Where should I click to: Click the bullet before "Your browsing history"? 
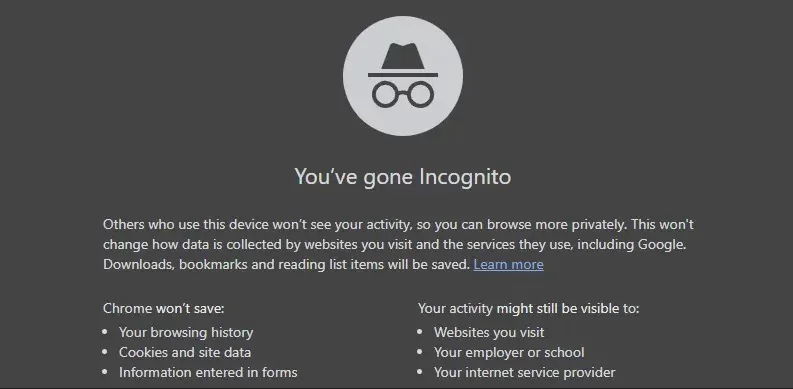coord(105,332)
